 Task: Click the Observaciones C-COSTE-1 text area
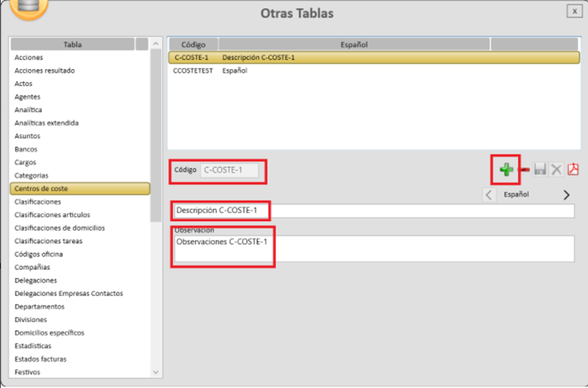[x=372, y=249]
